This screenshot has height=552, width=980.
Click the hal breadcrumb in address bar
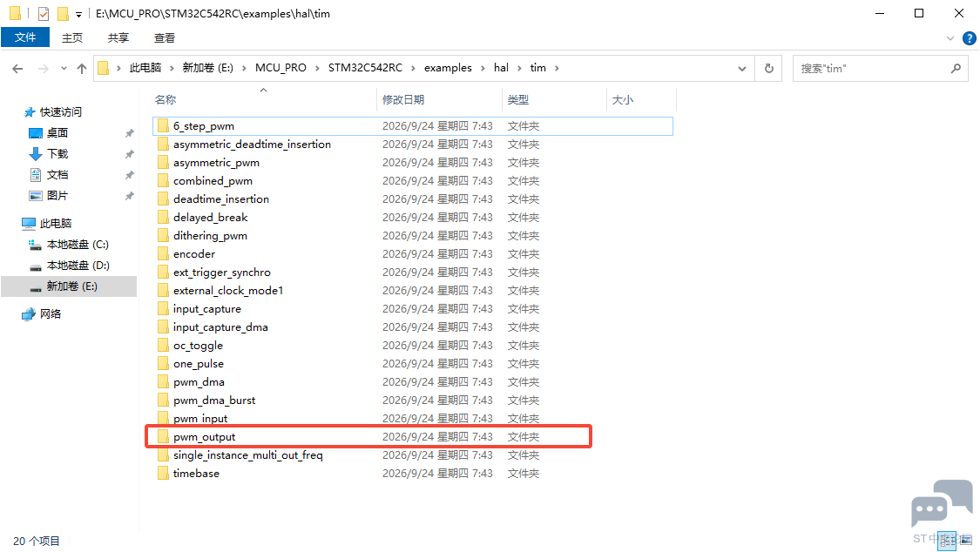[501, 68]
